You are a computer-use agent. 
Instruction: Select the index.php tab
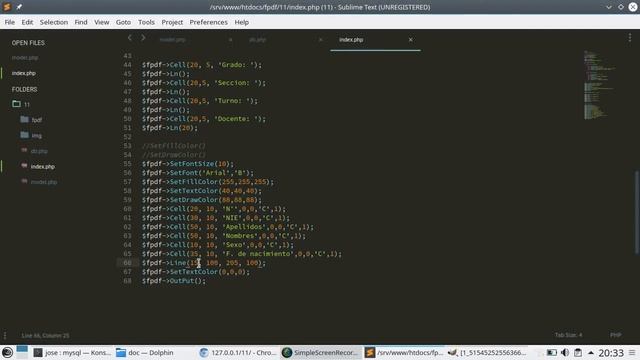351,40
